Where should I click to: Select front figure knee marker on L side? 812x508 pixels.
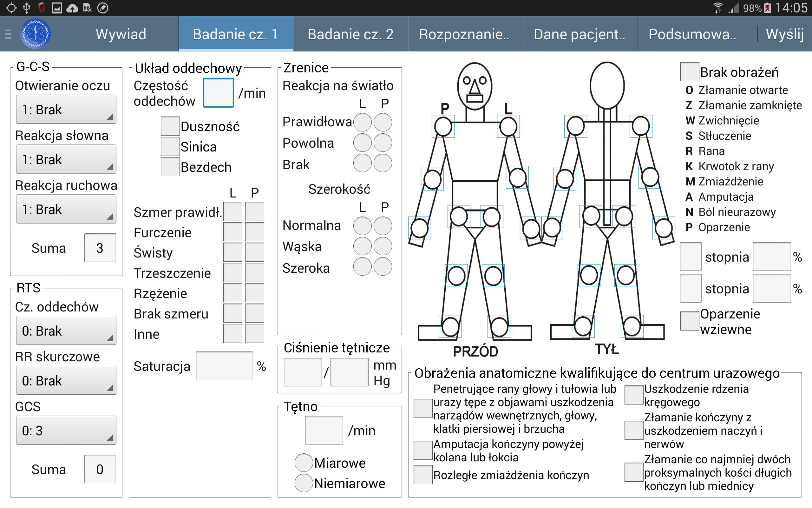(493, 276)
